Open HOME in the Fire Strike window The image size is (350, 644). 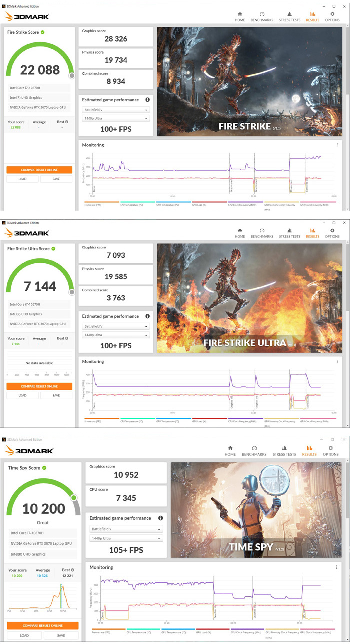(x=240, y=17)
